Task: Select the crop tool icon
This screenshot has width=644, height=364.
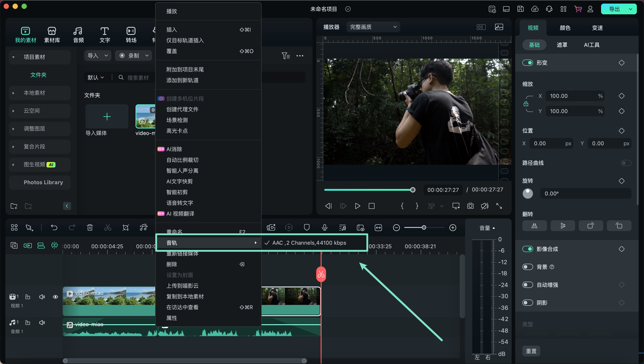Action: click(x=125, y=228)
